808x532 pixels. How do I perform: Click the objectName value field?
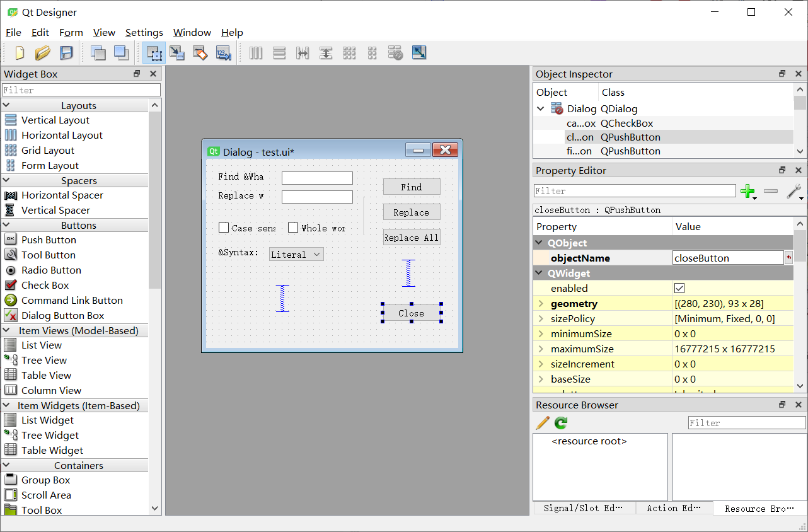pos(727,258)
